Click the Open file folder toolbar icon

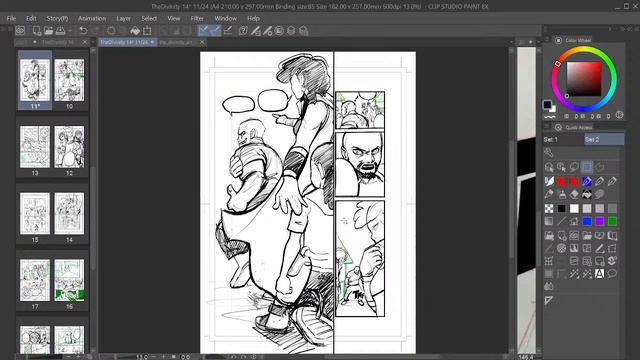tap(49, 31)
